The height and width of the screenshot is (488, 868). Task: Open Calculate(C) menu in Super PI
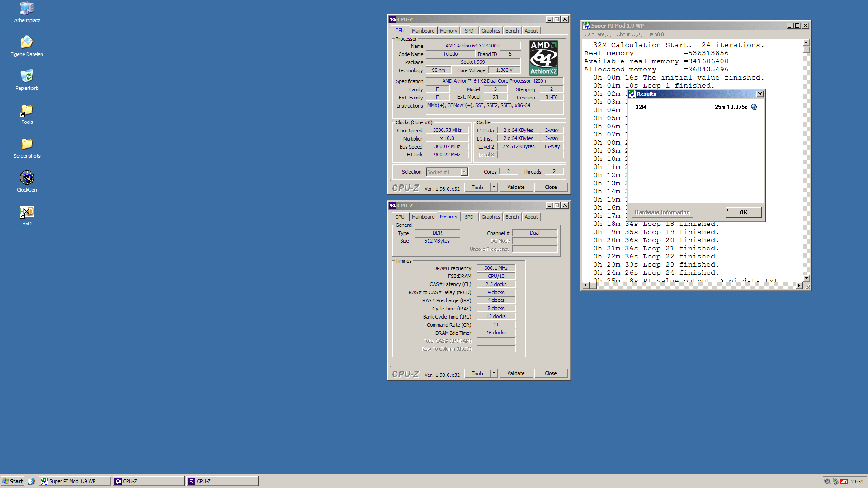pyautogui.click(x=598, y=34)
